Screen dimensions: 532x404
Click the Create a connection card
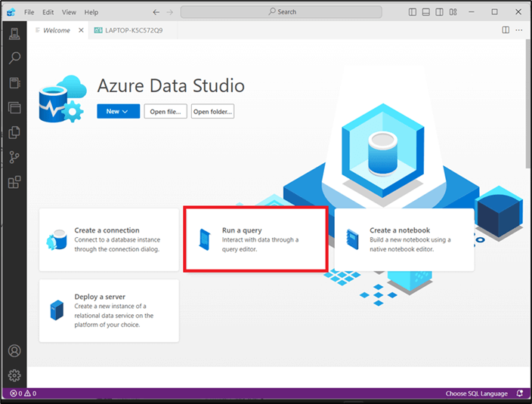[109, 239]
